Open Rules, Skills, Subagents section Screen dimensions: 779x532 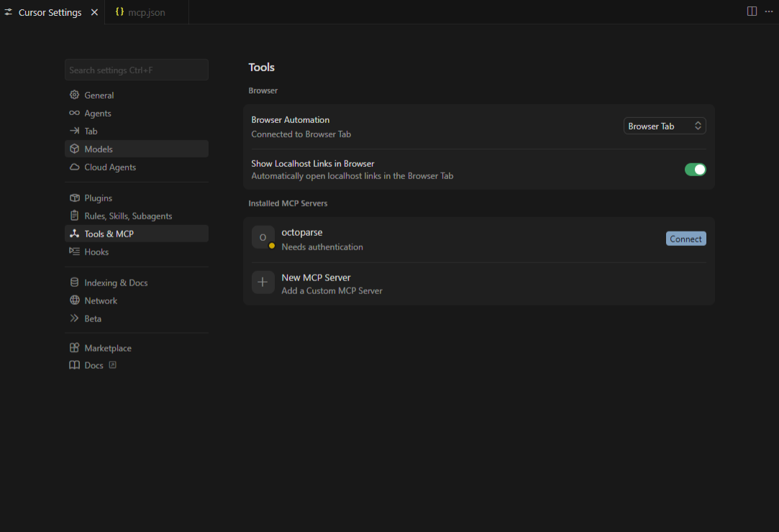pos(128,216)
